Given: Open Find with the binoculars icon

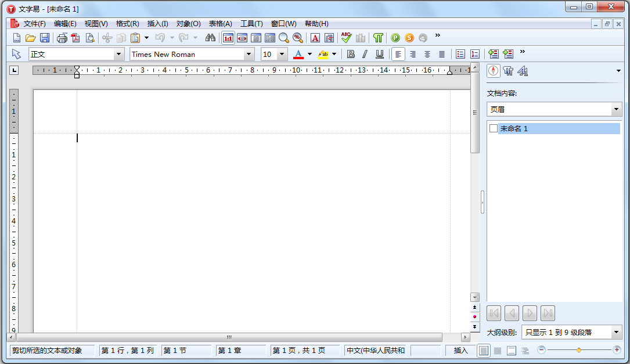Looking at the screenshot, I should (x=210, y=38).
